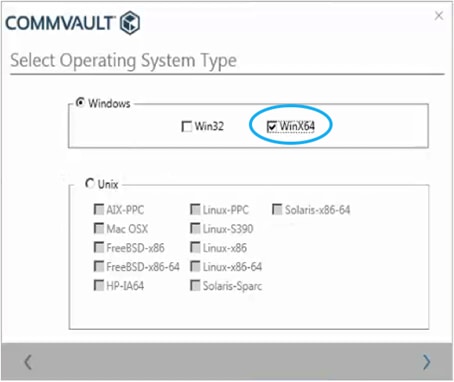
Task: Tick the Mac OSX checkbox
Action: tap(99, 229)
